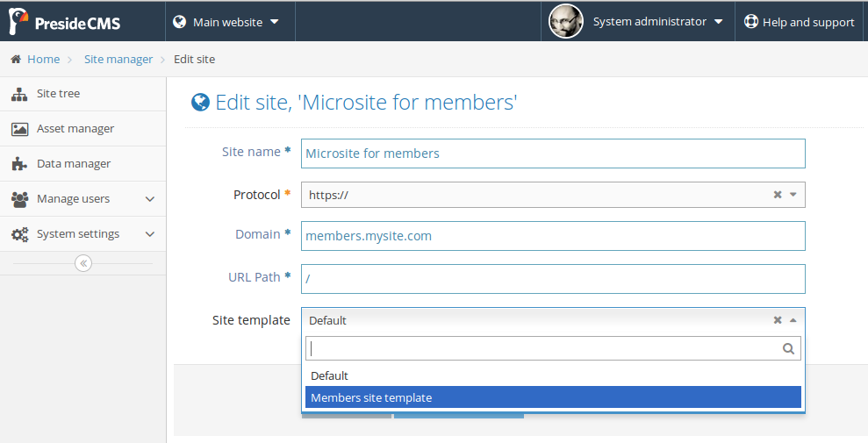Viewport: 868px width, 443px height.
Task: Go to Home breadcrumb link
Action: tap(44, 59)
